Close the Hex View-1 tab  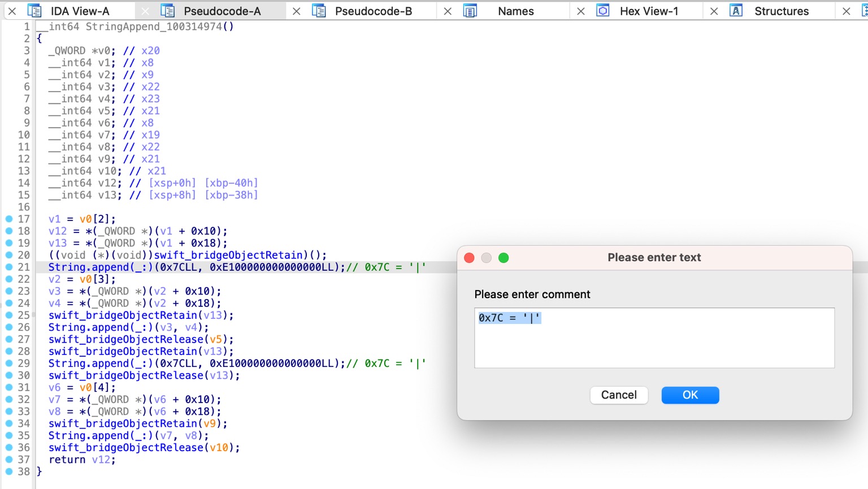(580, 11)
